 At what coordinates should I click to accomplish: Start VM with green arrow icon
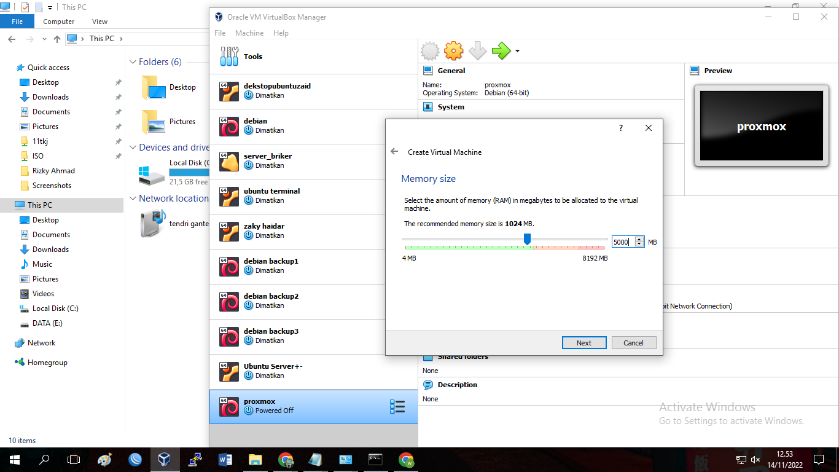tap(501, 51)
